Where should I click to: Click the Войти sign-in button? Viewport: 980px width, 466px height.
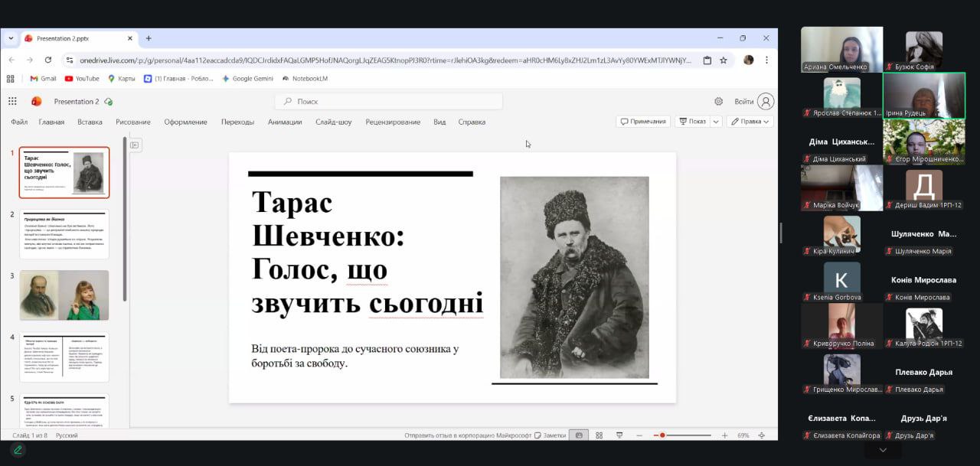(753, 101)
